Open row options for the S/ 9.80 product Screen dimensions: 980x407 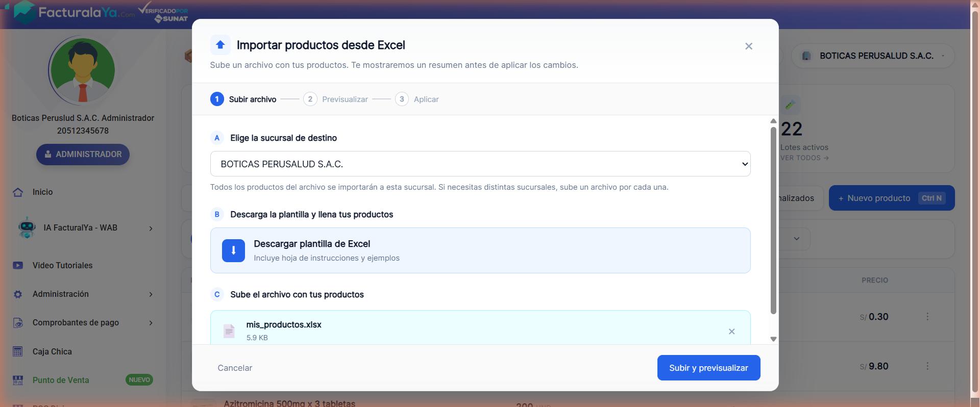(x=927, y=366)
